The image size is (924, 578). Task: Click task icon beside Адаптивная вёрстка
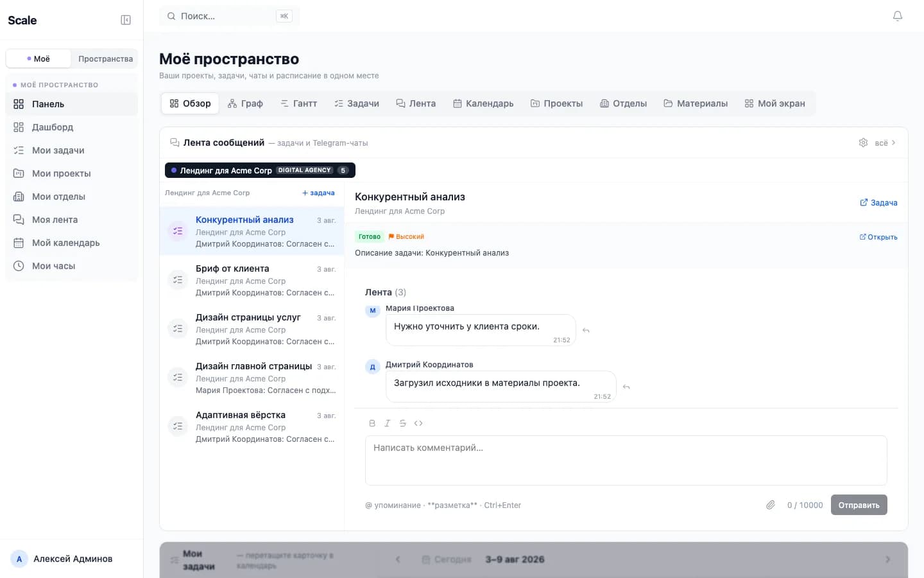coord(178,426)
